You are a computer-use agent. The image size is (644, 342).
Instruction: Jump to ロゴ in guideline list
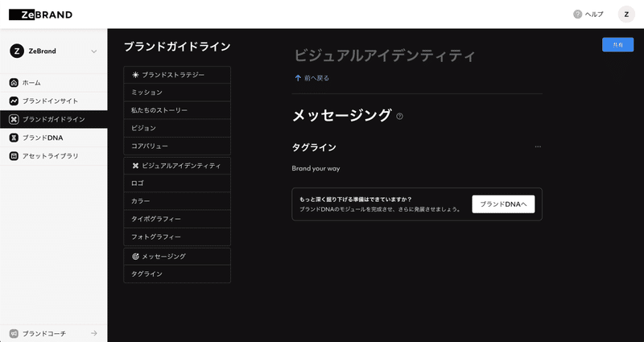click(177, 183)
